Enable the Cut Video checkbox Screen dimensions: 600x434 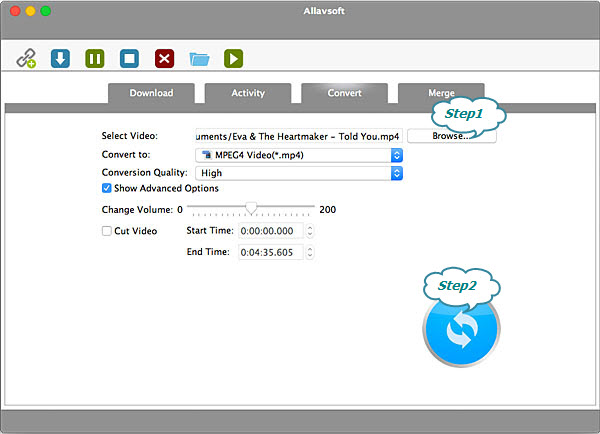point(107,231)
